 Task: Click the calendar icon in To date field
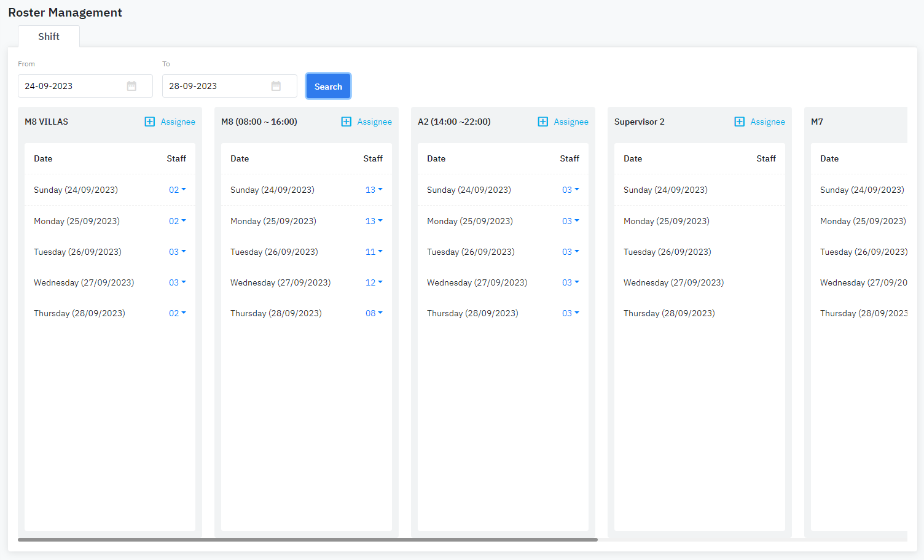point(276,86)
